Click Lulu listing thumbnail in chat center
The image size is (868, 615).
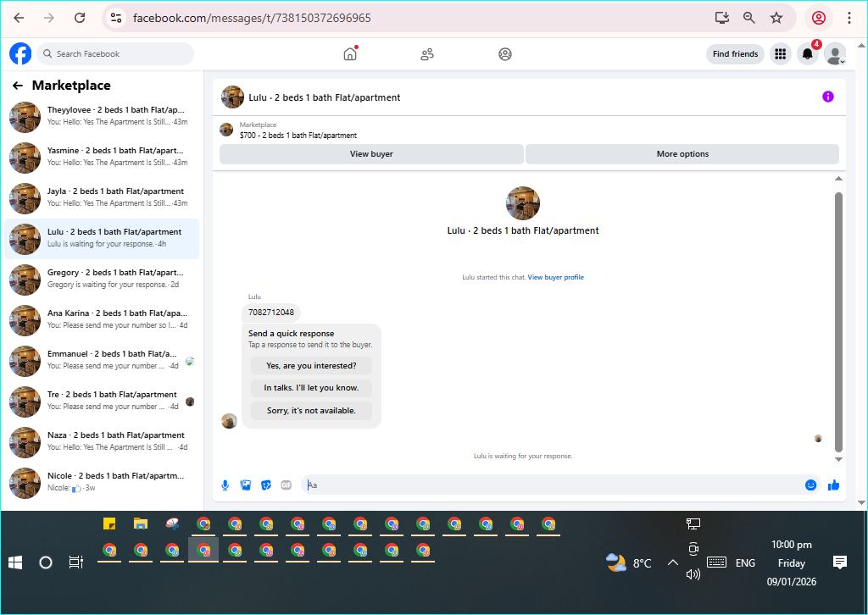[x=522, y=203]
